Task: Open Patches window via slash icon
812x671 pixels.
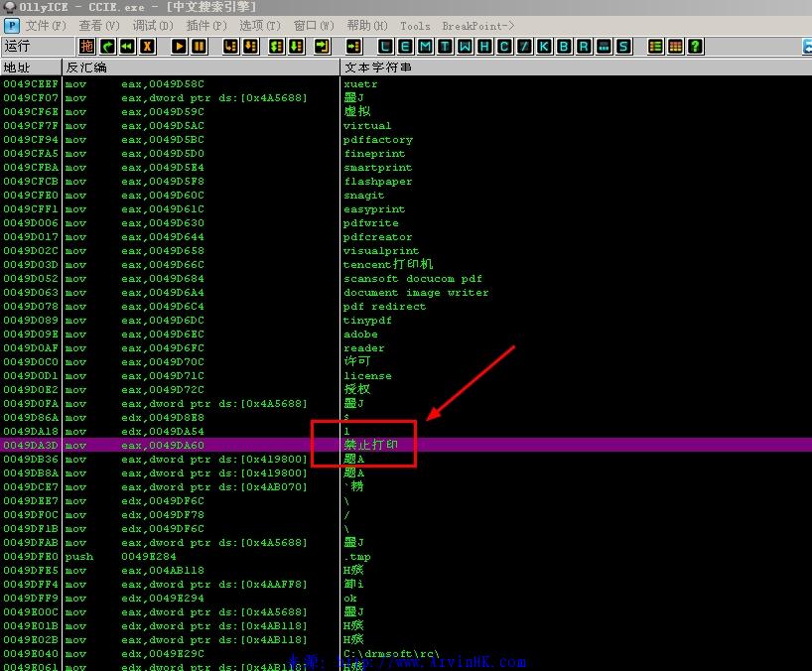Action: (524, 47)
